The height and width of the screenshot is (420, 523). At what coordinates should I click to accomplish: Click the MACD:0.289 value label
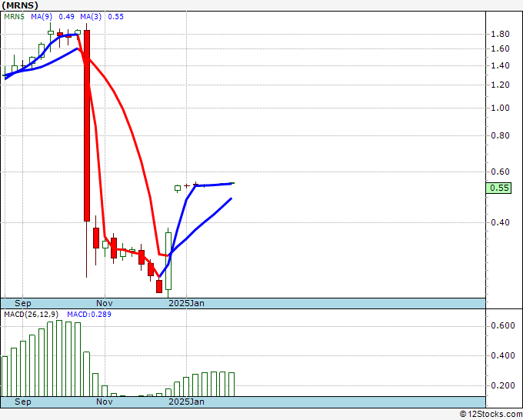89,315
